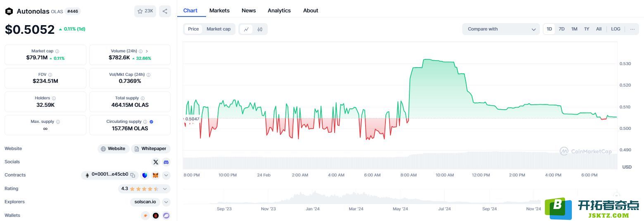Select the 1D time range
The height and width of the screenshot is (221, 644).
549,29
